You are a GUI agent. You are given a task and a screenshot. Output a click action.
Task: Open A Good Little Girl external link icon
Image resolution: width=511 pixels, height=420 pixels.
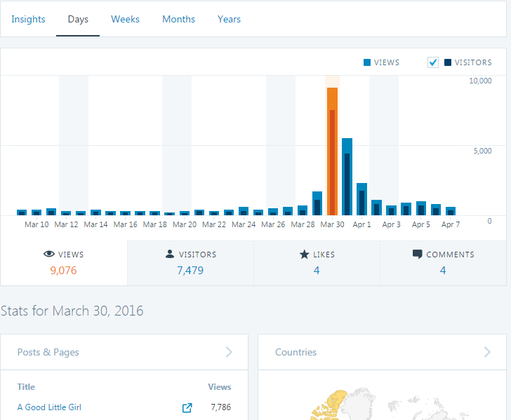click(x=187, y=407)
